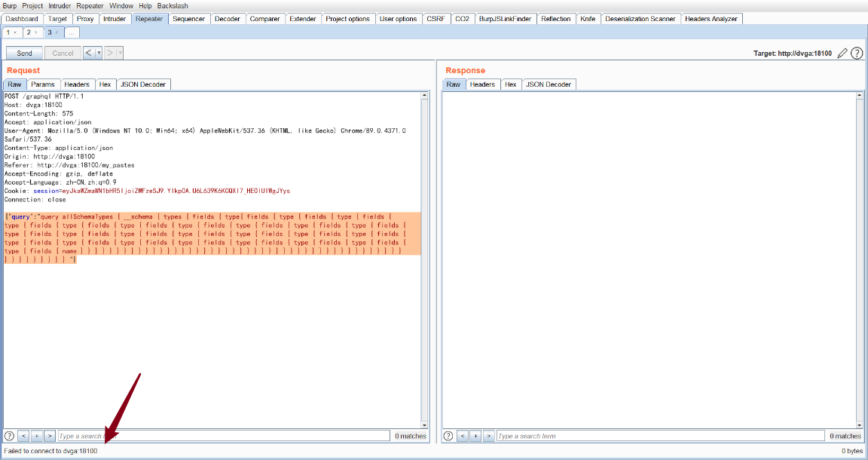Open back history dropdown arrow
The height and width of the screenshot is (460, 868).
coord(99,54)
